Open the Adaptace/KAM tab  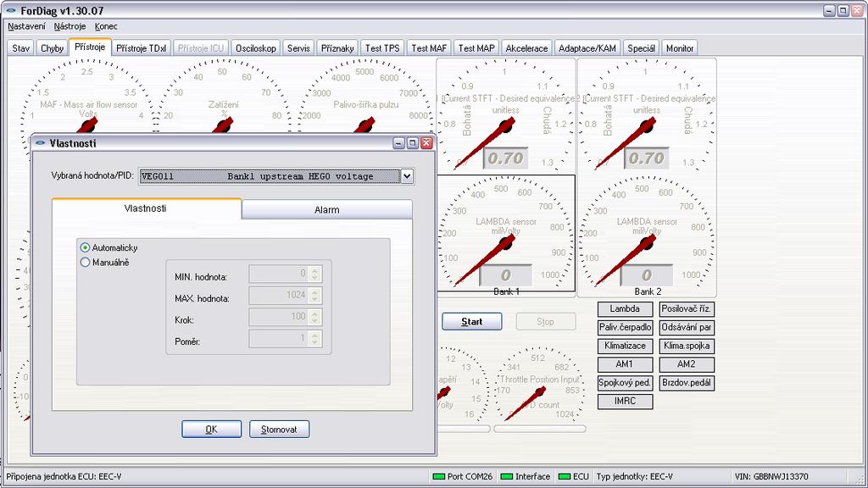tap(587, 48)
